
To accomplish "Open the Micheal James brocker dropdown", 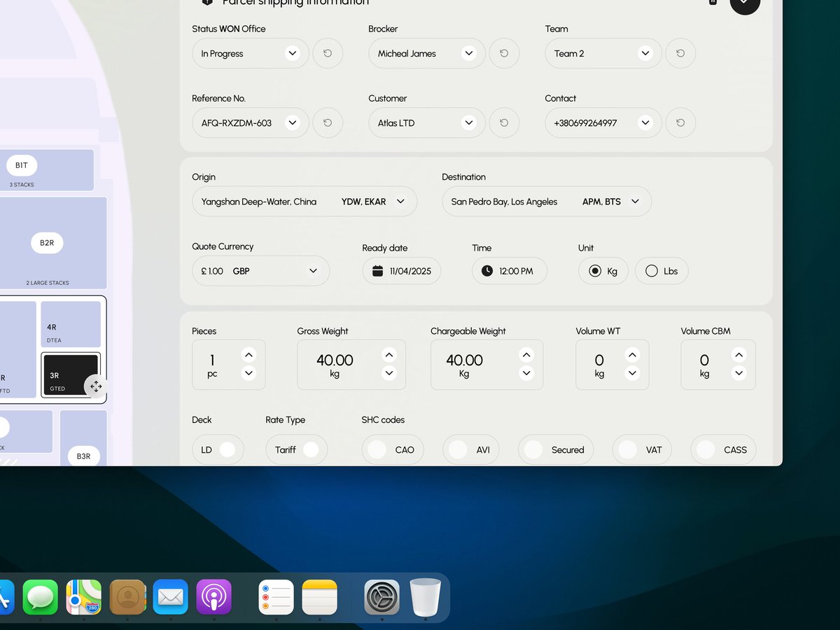I will [x=427, y=53].
